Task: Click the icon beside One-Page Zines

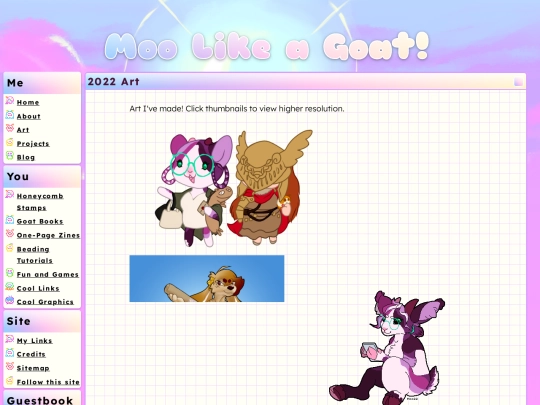Action: [10, 233]
